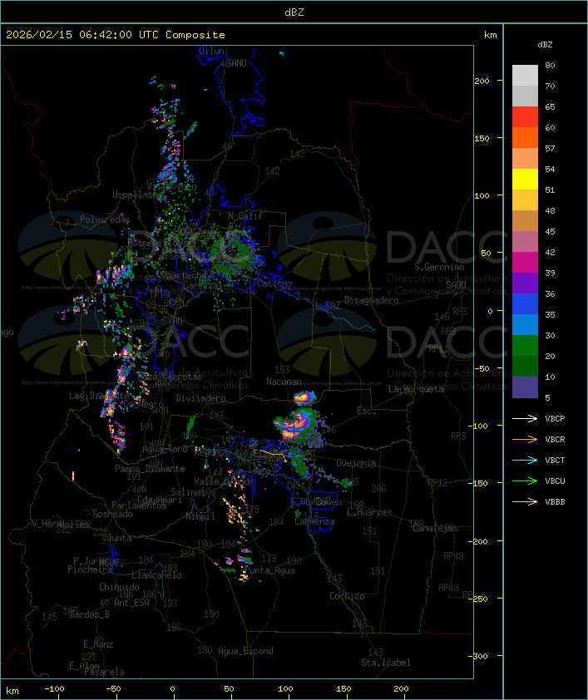
Task: Click the Pampa_Diamante place label
Action: point(150,469)
